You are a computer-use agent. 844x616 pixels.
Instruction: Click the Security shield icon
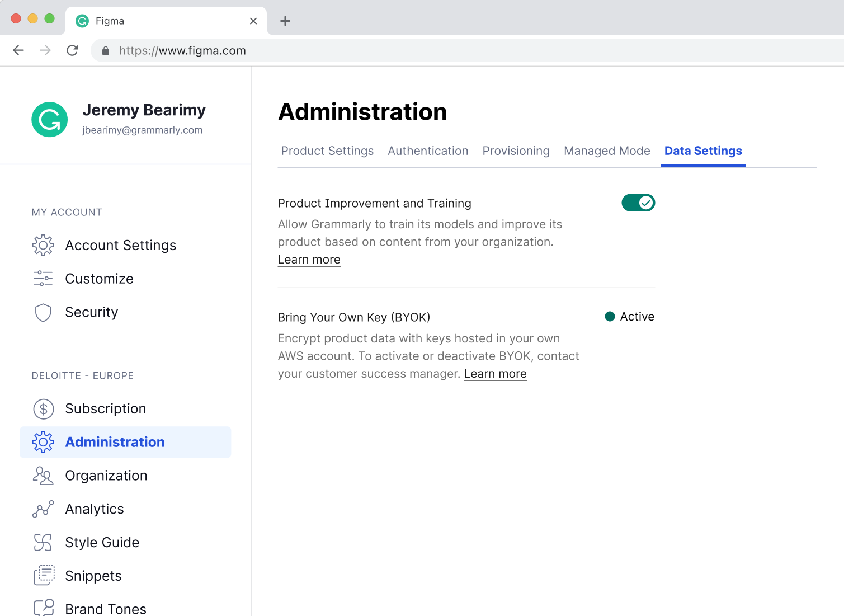[43, 312]
